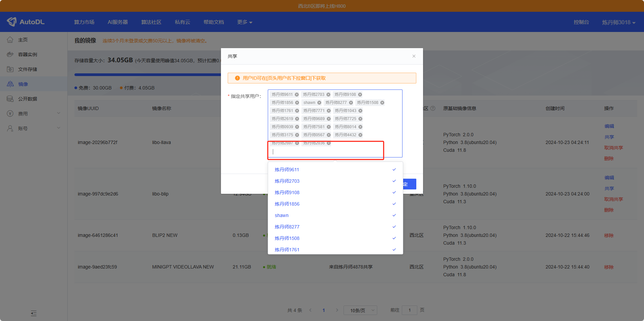Open 公开数据 in the sidebar
644x321 pixels.
point(34,99)
